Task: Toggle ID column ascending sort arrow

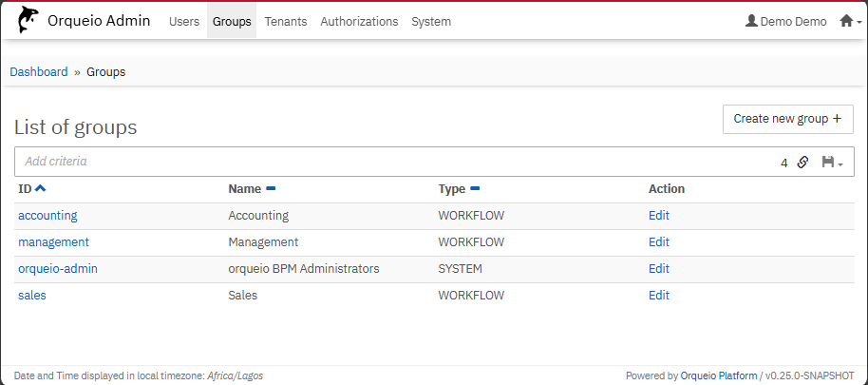Action: click(40, 189)
